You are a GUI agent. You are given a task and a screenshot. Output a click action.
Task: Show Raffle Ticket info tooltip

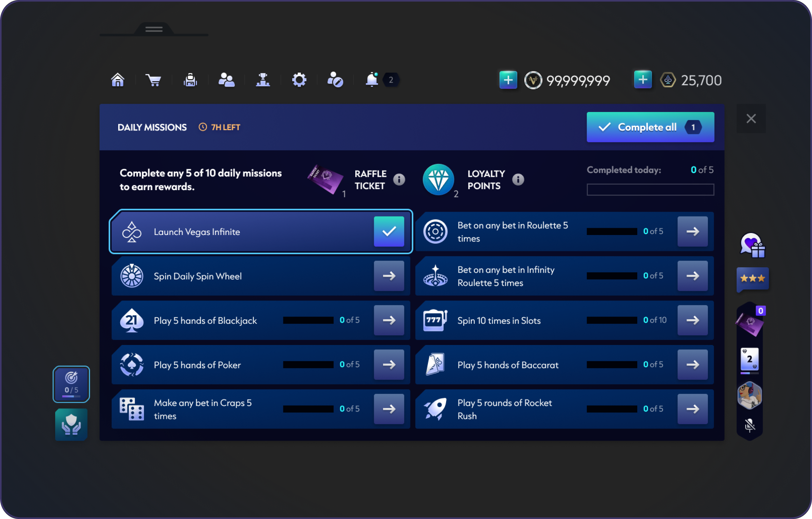pyautogui.click(x=399, y=179)
